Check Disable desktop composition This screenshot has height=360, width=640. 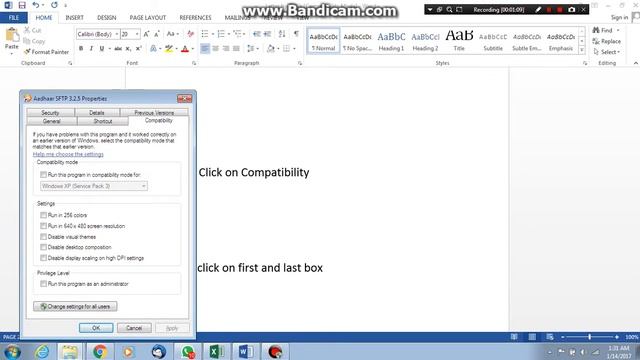pos(43,247)
